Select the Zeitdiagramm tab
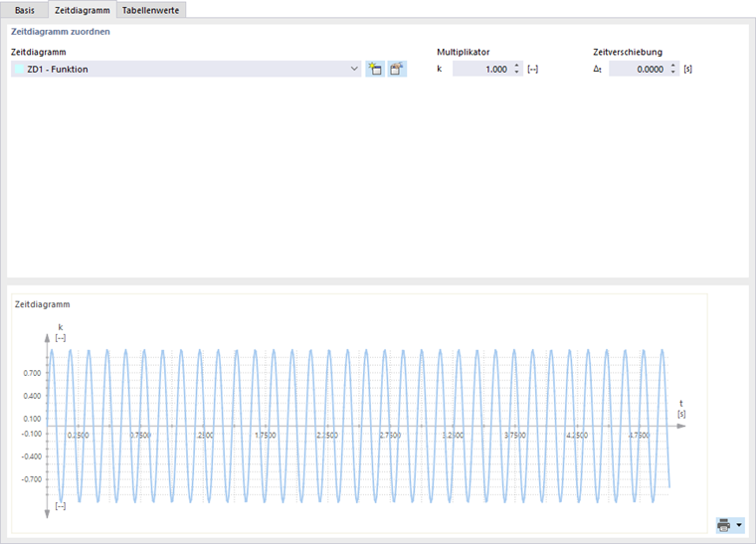This screenshot has width=756, height=544. pyautogui.click(x=83, y=10)
